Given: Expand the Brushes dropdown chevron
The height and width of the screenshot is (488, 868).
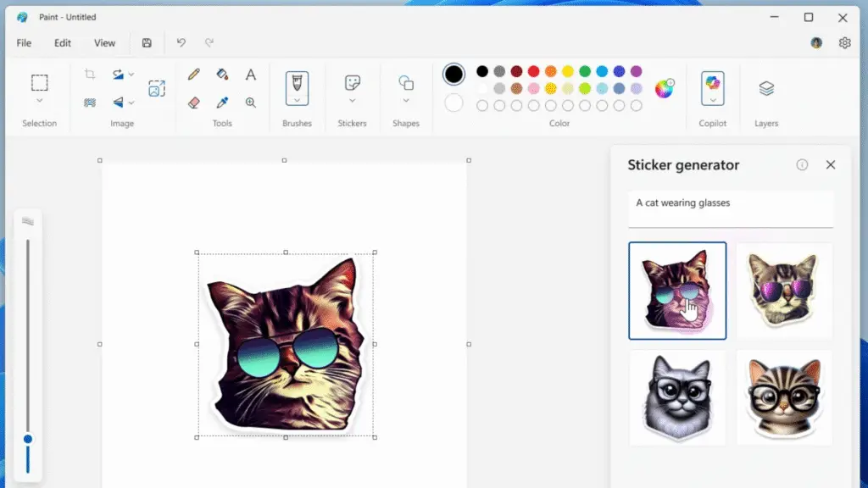Looking at the screenshot, I should (x=297, y=100).
